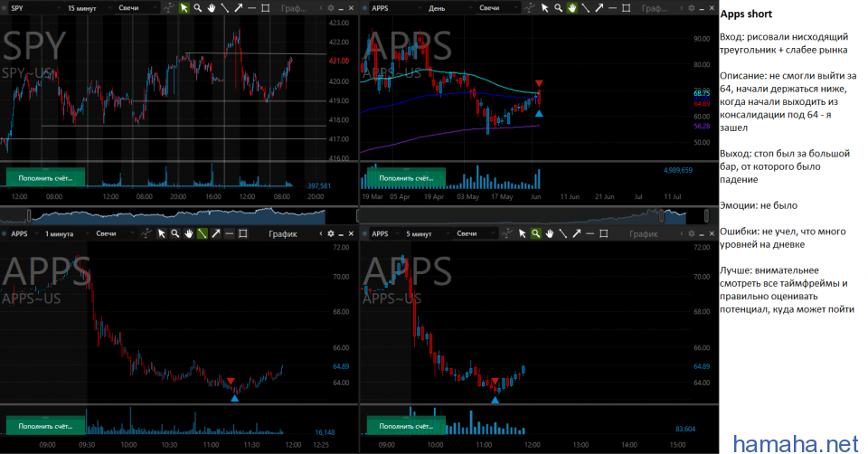This screenshot has width=868, height=454.
Task: Click 'Граф...' label in APPS daily chart header
Action: coord(655,8)
